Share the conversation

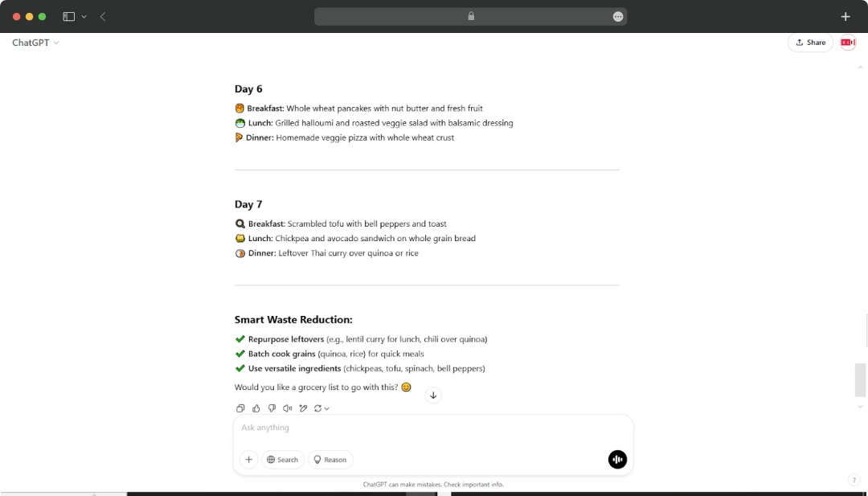(810, 42)
